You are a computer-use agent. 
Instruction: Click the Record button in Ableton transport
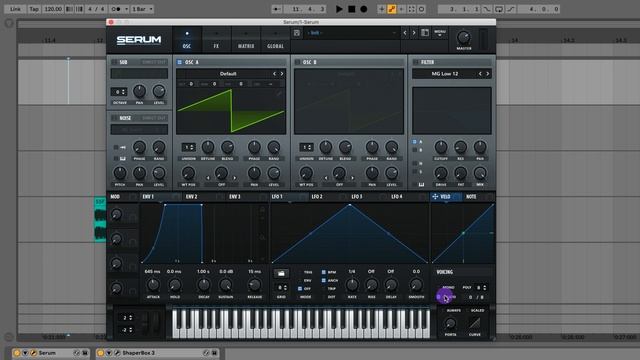click(364, 9)
